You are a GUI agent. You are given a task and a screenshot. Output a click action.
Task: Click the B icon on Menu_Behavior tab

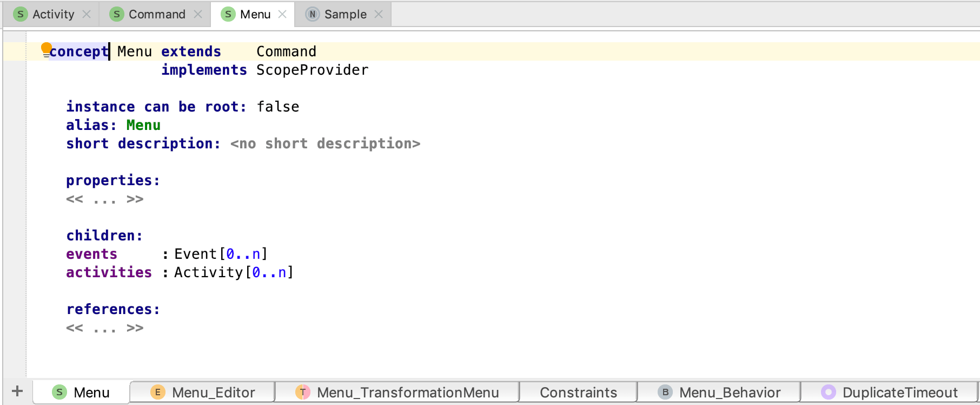click(665, 392)
